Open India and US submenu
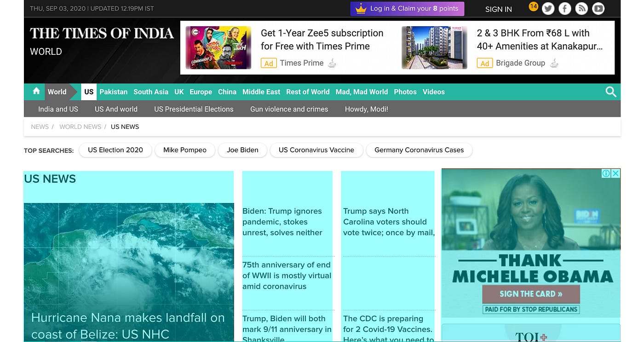Viewport: 644px width, 342px height. click(58, 109)
